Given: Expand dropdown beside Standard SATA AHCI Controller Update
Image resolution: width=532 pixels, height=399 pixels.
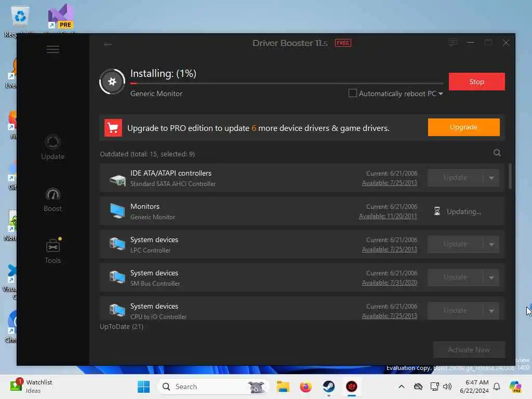Looking at the screenshot, I should [491, 178].
